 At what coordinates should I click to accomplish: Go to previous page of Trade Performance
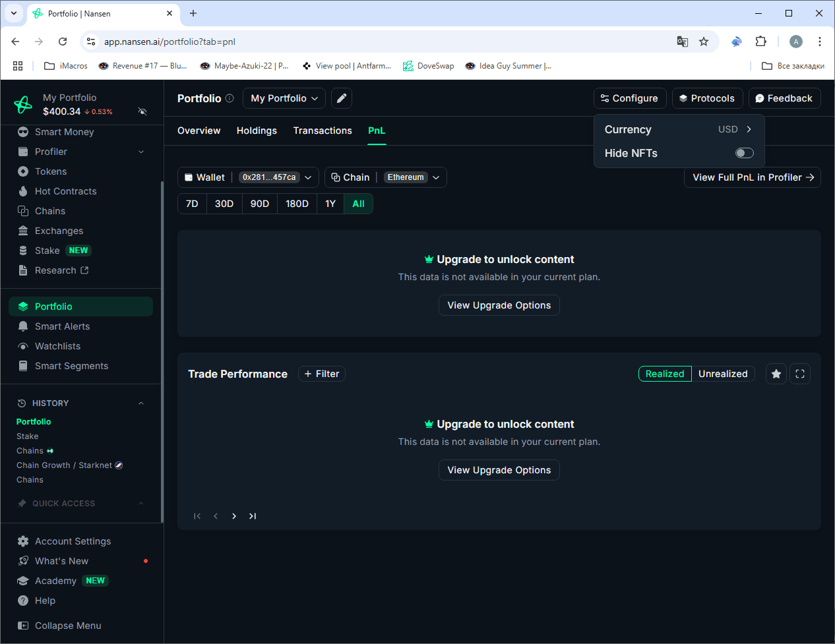(x=216, y=516)
